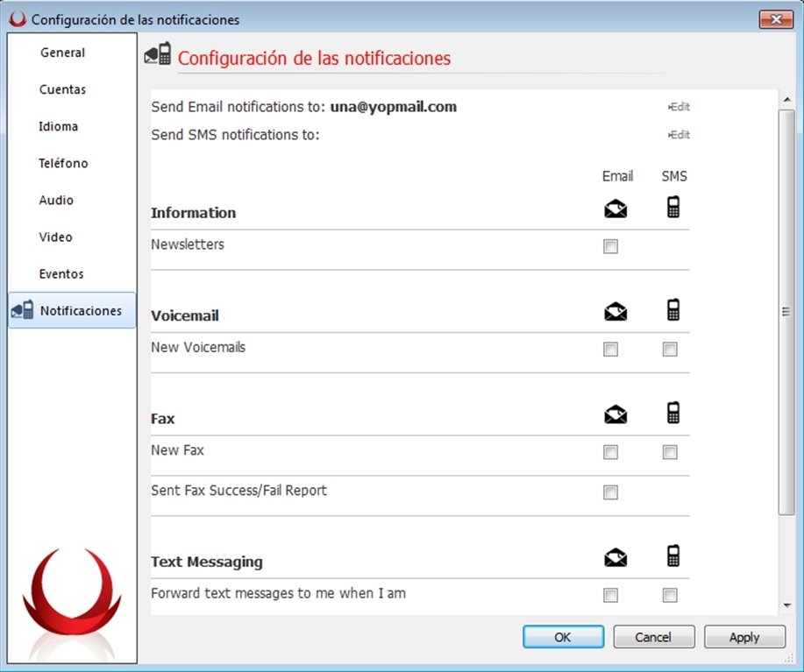The image size is (804, 672).
Task: Click the Newsletters row label
Action: coord(188,244)
